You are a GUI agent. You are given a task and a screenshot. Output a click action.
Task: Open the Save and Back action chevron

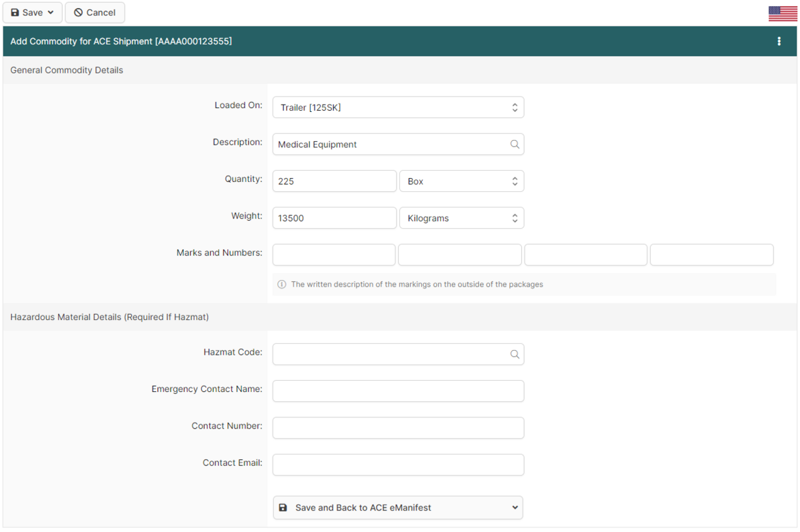click(514, 507)
